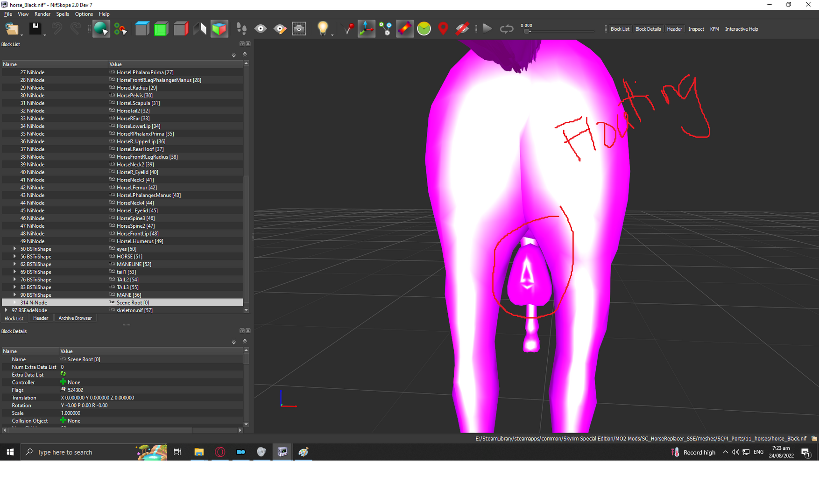This screenshot has width=819, height=504.
Task: Switch to the Archive Browser tab
Action: coord(75,318)
